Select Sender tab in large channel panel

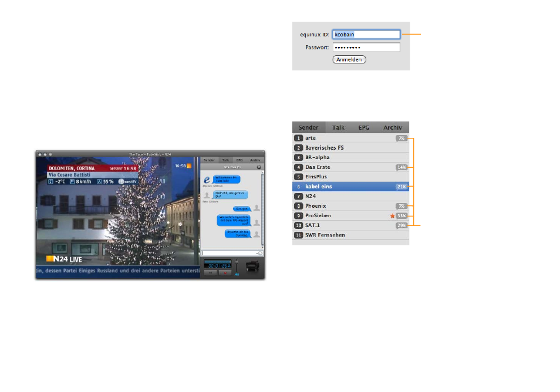click(x=309, y=127)
